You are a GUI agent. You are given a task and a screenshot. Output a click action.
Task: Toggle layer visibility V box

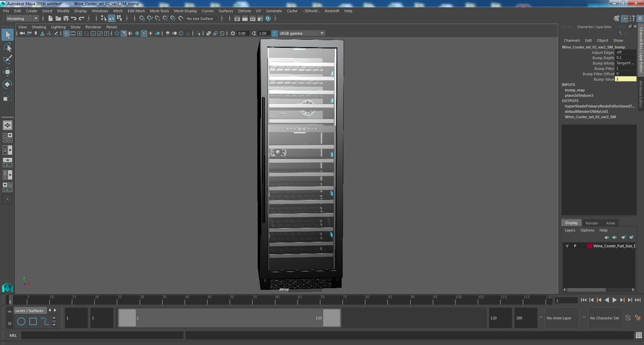click(567, 246)
